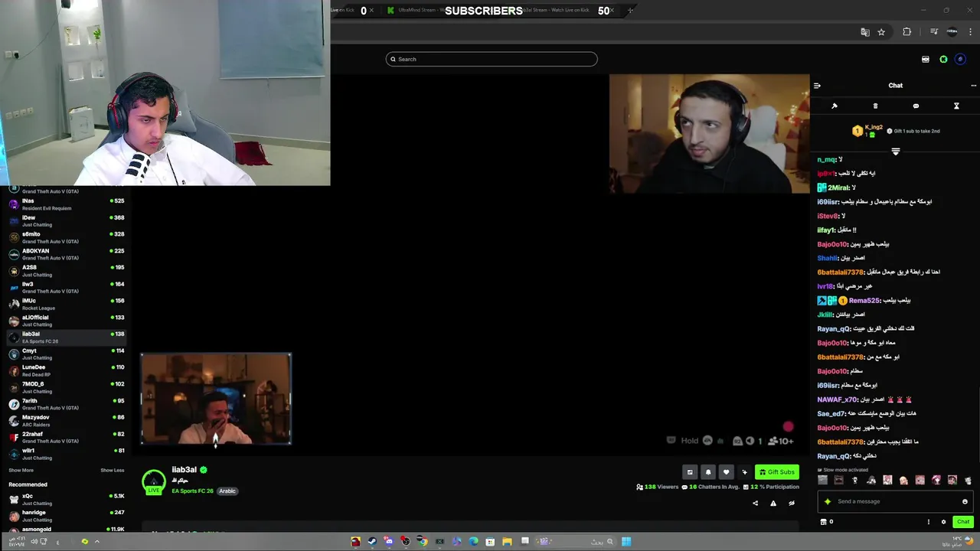Click the heart follow button for iiab3al
The image size is (980, 551).
point(727,472)
